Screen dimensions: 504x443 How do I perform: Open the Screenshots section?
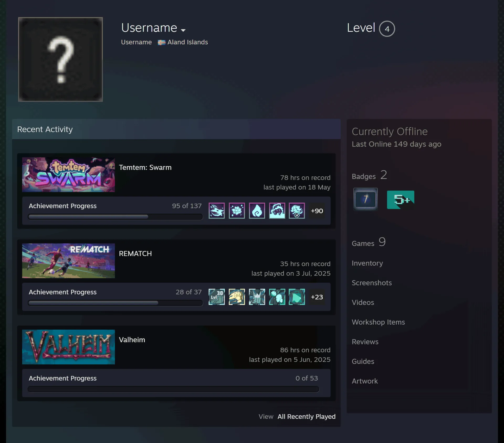372,283
